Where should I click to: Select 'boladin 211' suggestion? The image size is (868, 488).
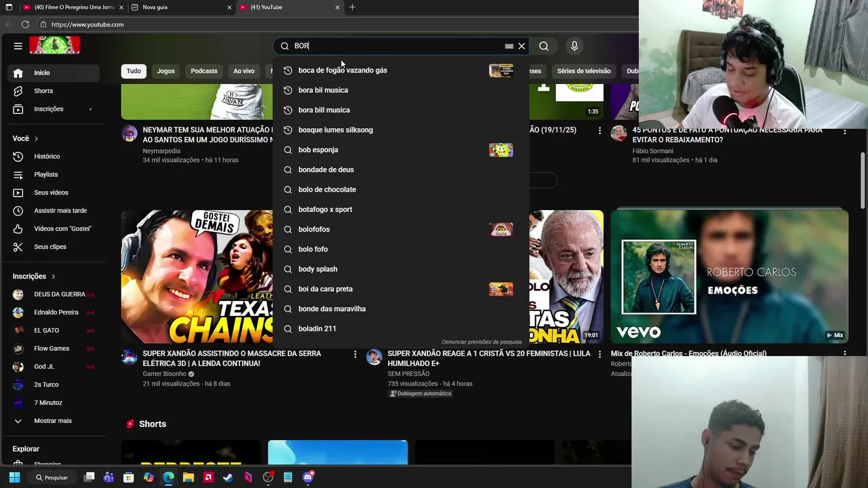click(x=400, y=329)
